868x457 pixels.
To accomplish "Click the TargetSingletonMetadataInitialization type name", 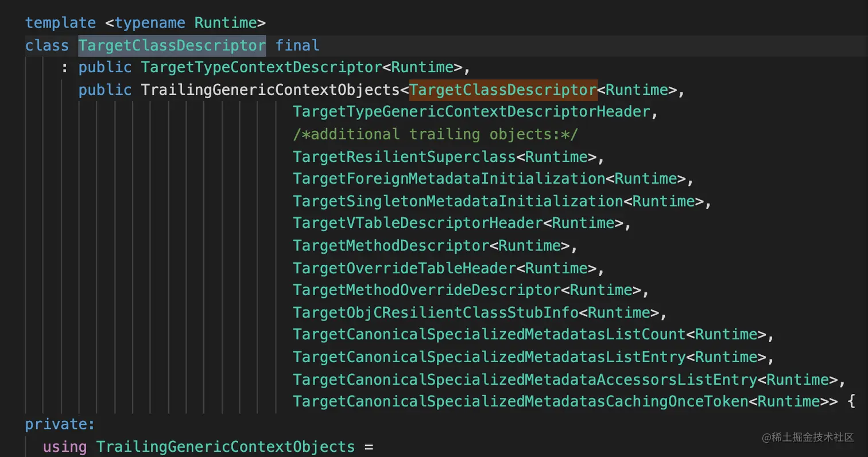I will [458, 201].
